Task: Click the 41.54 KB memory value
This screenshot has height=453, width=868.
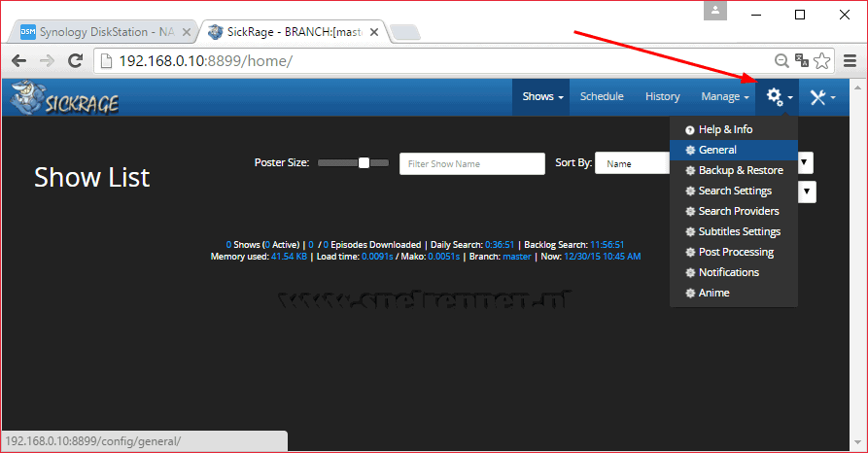Action: click(x=289, y=257)
